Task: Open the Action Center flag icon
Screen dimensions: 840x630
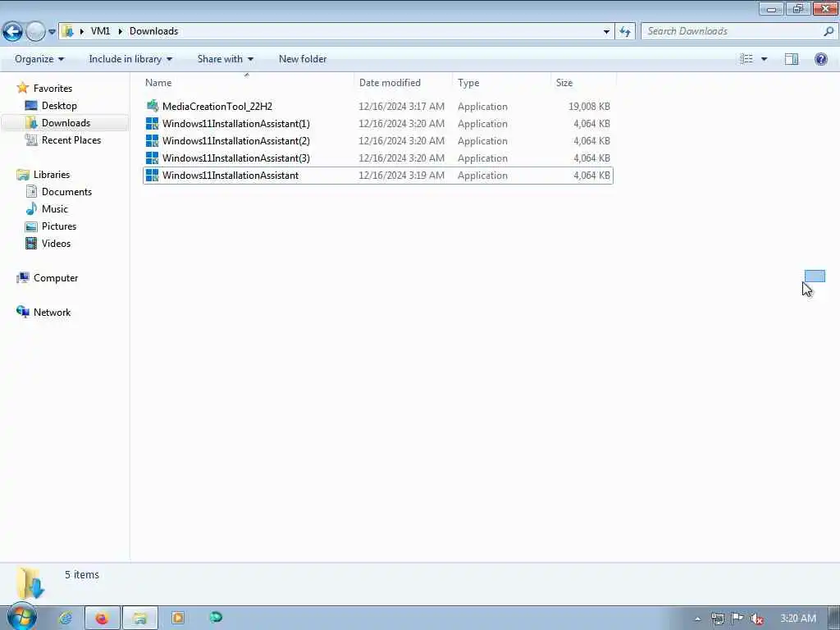Action: pos(737,619)
